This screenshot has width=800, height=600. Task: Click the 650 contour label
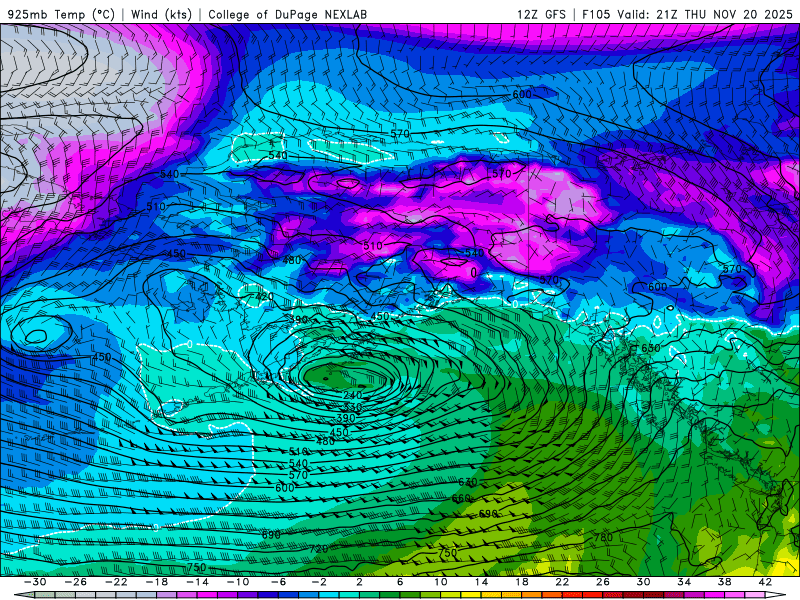[651, 348]
